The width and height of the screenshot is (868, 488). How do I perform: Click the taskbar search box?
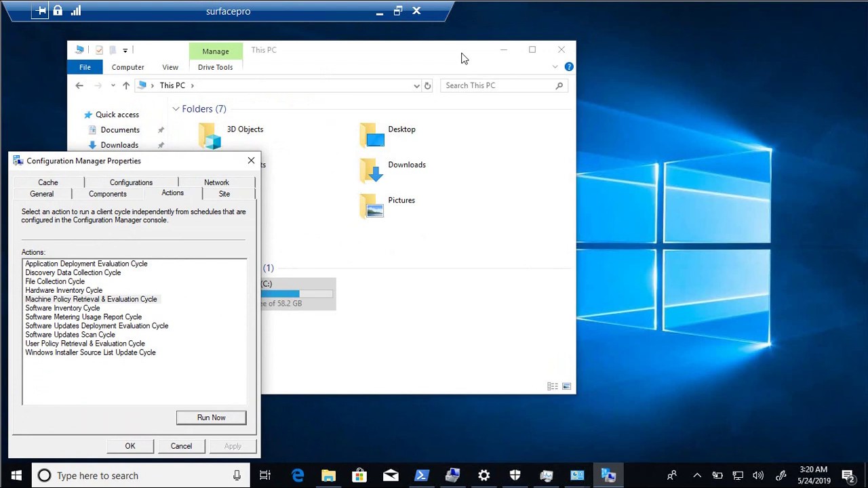point(140,475)
